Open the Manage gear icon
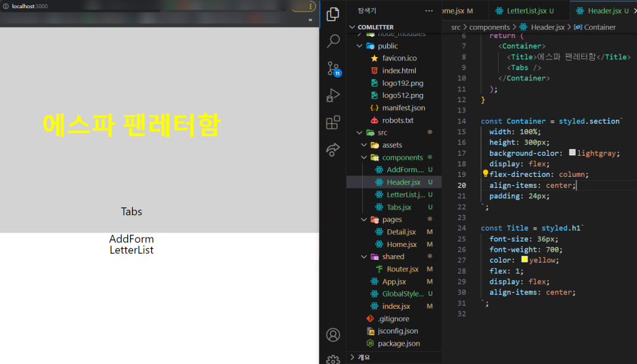 click(x=333, y=359)
